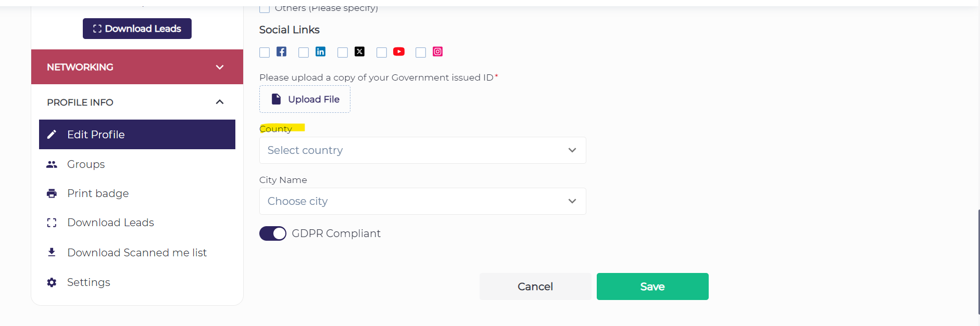Check the Facebook checkbox
Screen dimensions: 980x326
[265, 53]
